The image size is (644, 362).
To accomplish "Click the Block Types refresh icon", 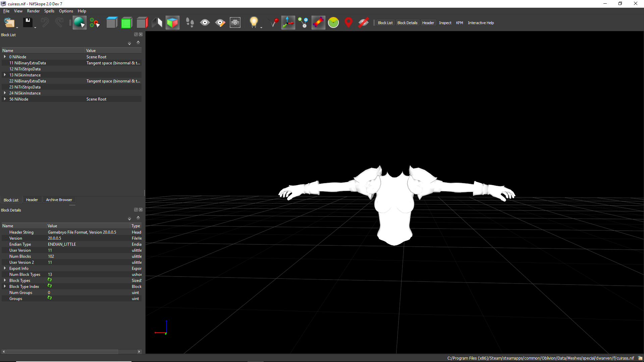I will [50, 280].
